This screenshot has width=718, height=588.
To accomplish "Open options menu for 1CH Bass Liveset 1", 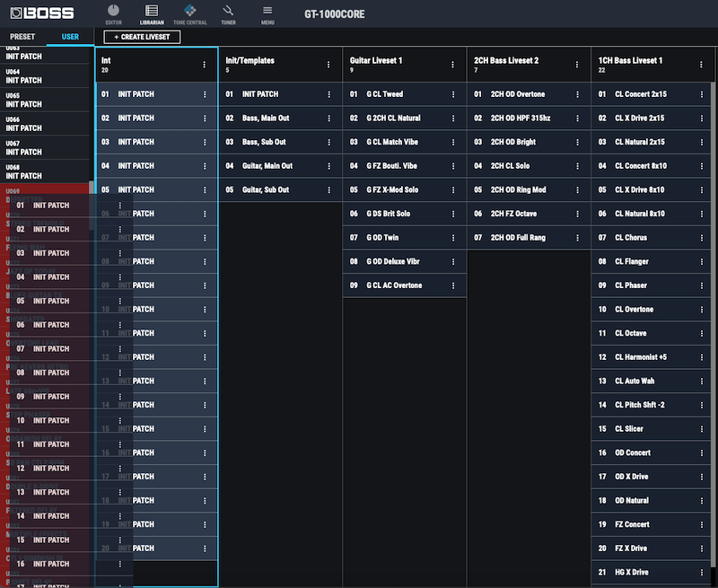I will (x=701, y=65).
